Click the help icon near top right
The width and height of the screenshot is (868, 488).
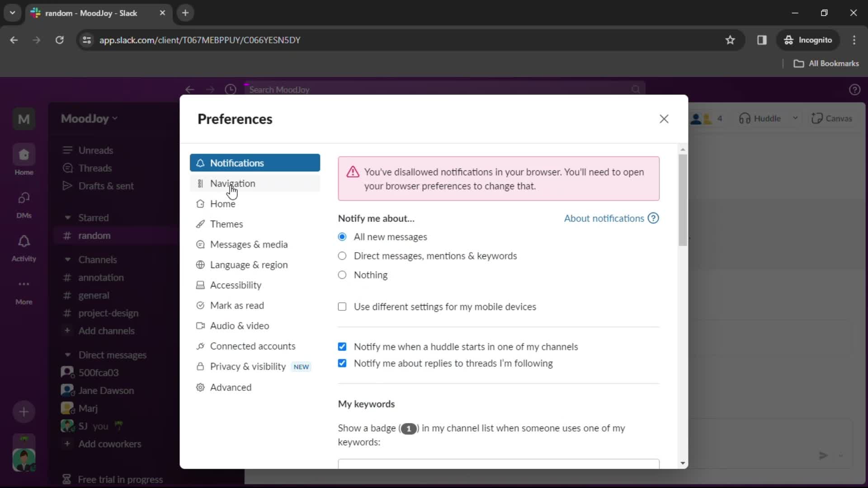[855, 89]
